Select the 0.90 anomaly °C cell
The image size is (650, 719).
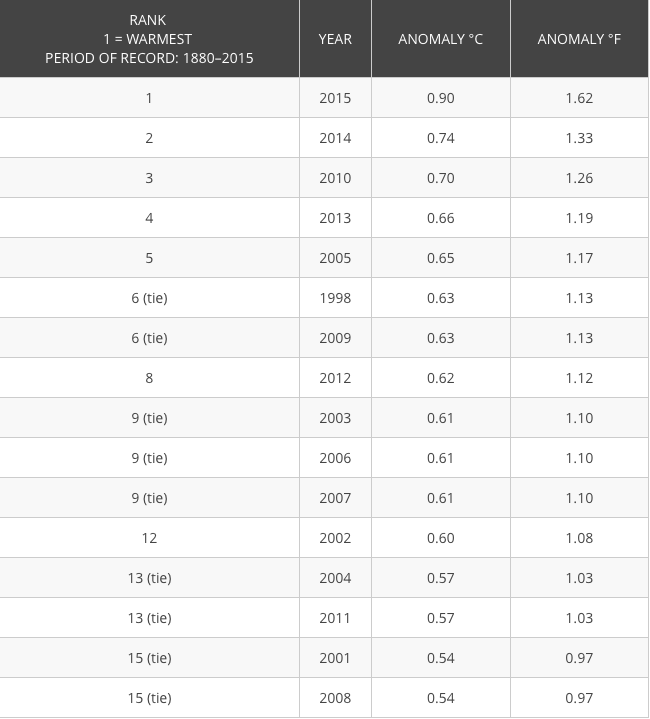[441, 98]
